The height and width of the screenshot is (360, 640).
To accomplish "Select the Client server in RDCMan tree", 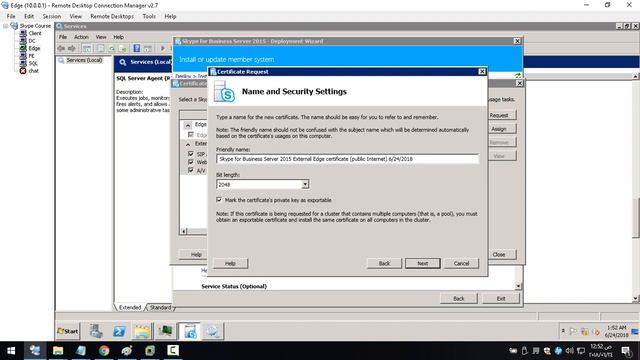I will point(34,33).
